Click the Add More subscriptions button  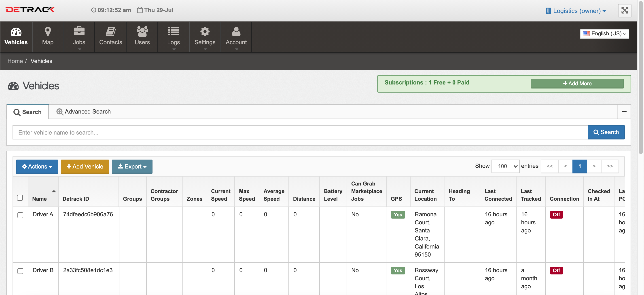point(577,84)
